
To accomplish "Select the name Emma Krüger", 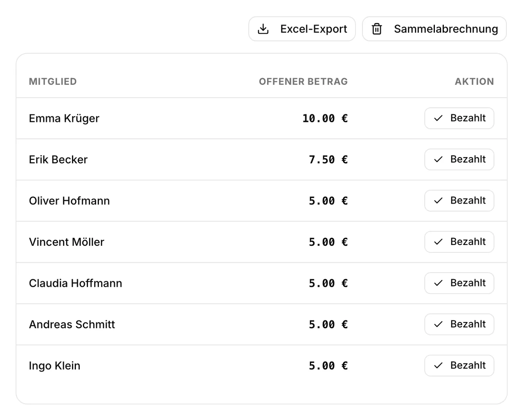I will [x=64, y=118].
